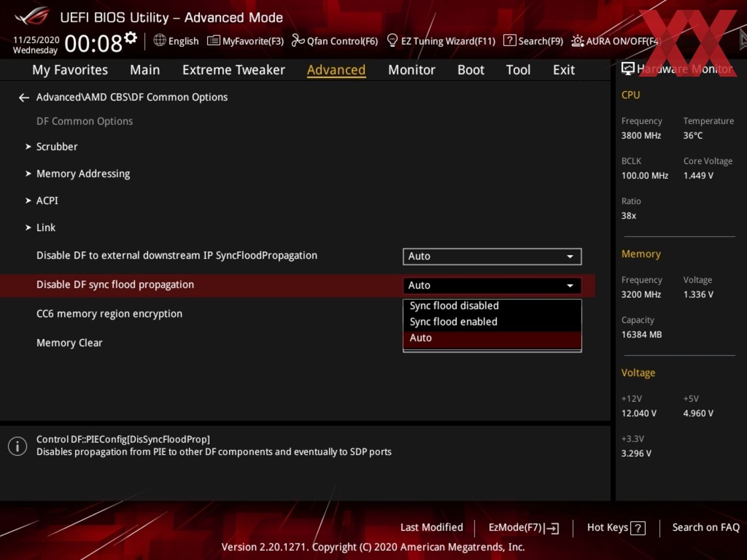Choose Sync flood enabled option
747x560 pixels.
[492, 322]
